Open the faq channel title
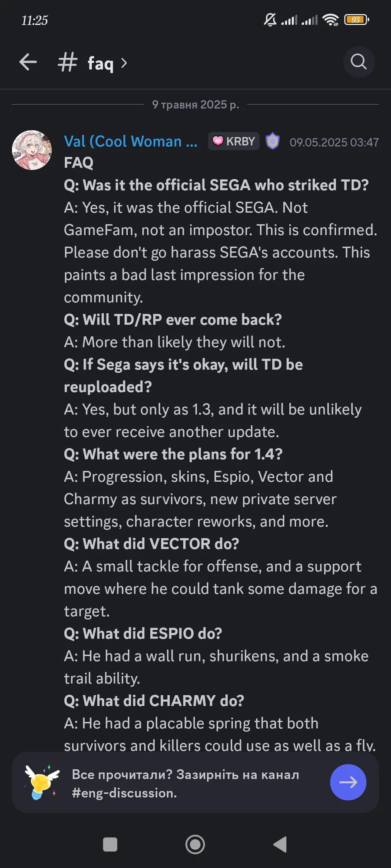 pyautogui.click(x=100, y=63)
